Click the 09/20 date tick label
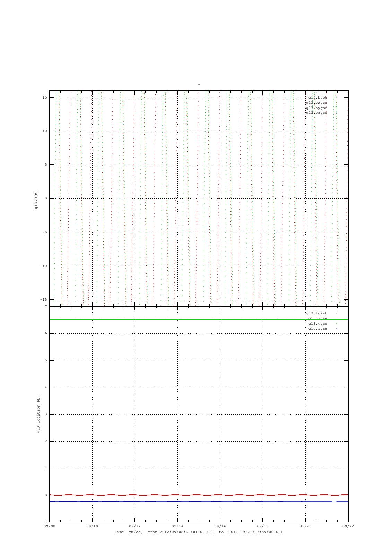The width and height of the screenshot is (392, 555). (305, 526)
